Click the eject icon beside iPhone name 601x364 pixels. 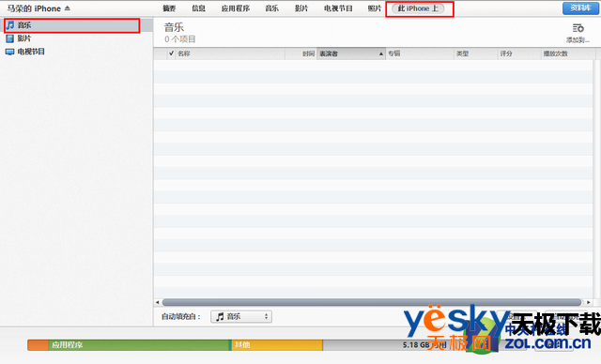(x=68, y=8)
